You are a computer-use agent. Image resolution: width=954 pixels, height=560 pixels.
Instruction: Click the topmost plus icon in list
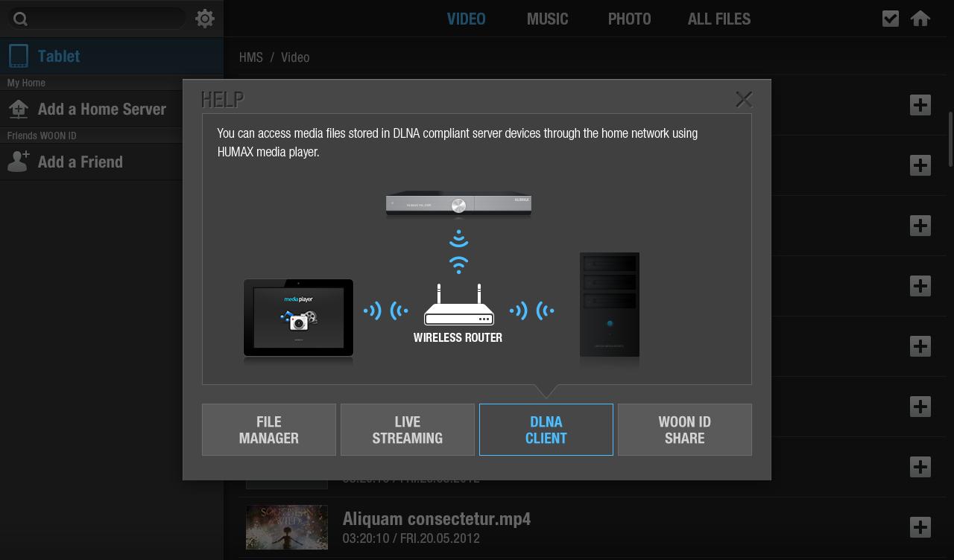(920, 105)
